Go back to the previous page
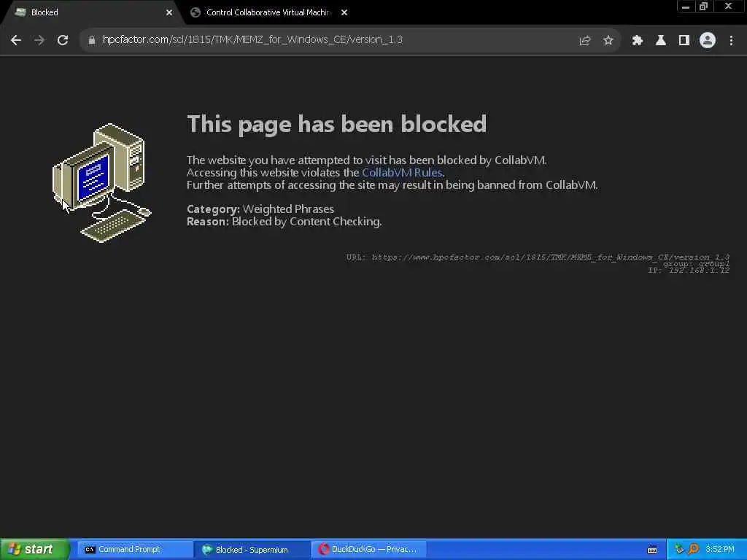 click(x=16, y=40)
